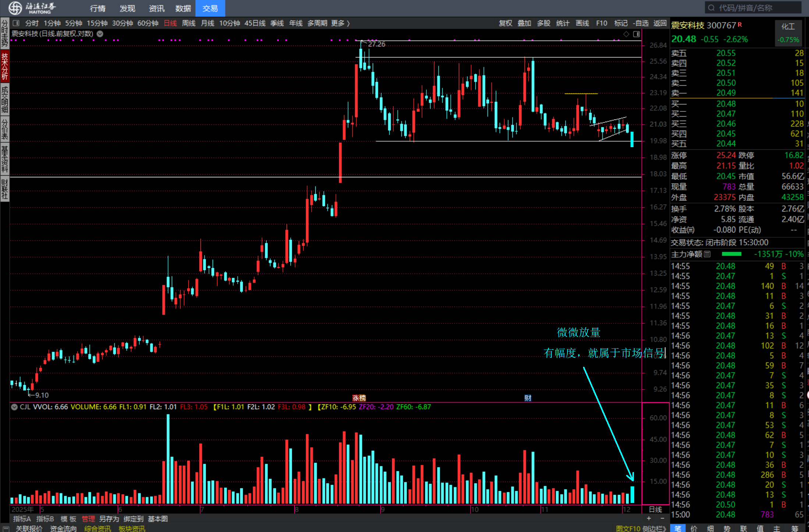Click the 财 info marker icon
This screenshot has height=532, width=809.
[x=528, y=398]
